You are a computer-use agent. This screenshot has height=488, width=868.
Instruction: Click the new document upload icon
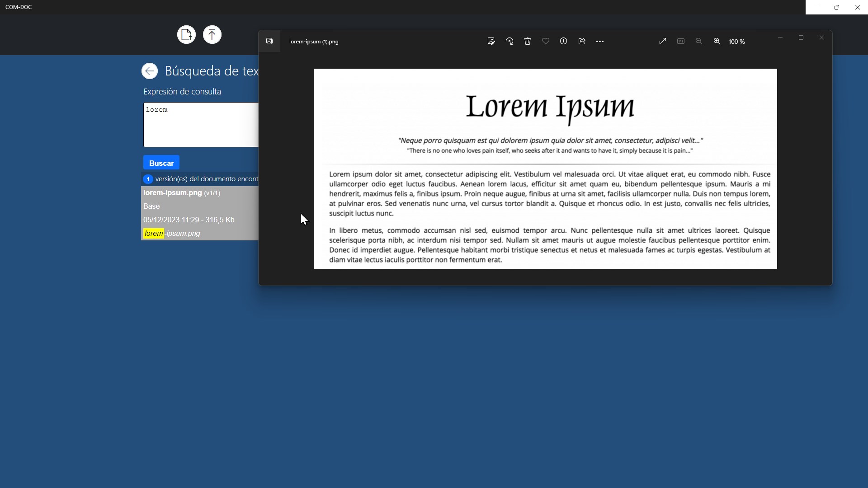(186, 35)
